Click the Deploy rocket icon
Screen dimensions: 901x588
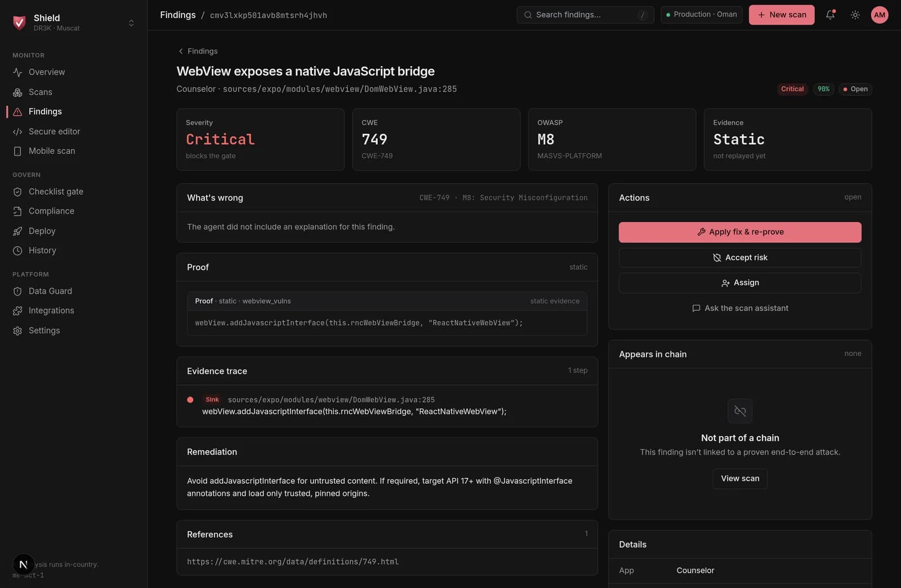tap(17, 231)
